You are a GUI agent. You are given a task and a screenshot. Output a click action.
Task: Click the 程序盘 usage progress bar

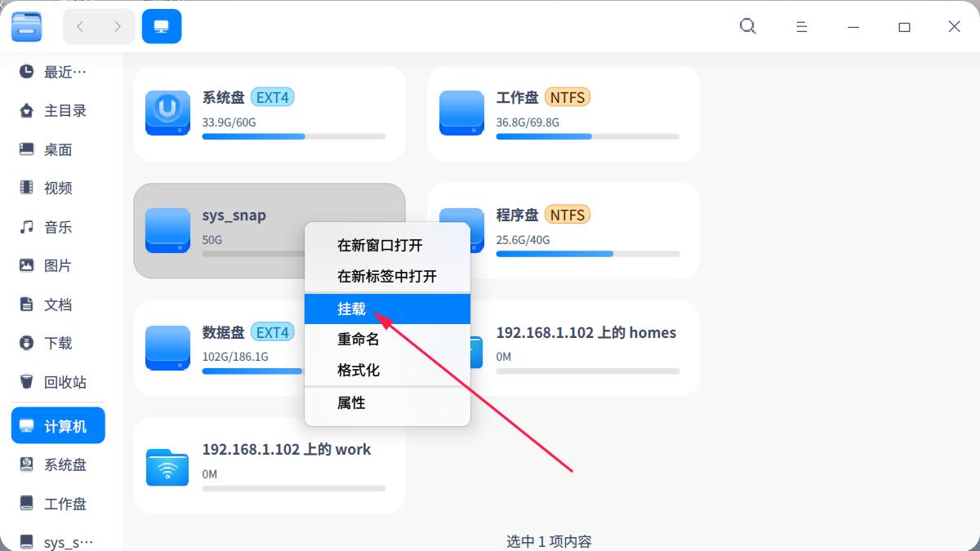(588, 254)
